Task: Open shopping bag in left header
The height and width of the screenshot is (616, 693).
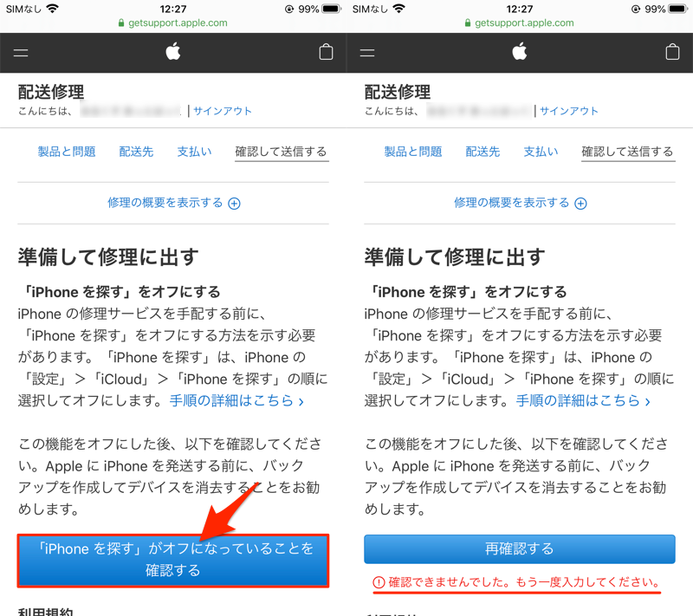Action: 326,52
